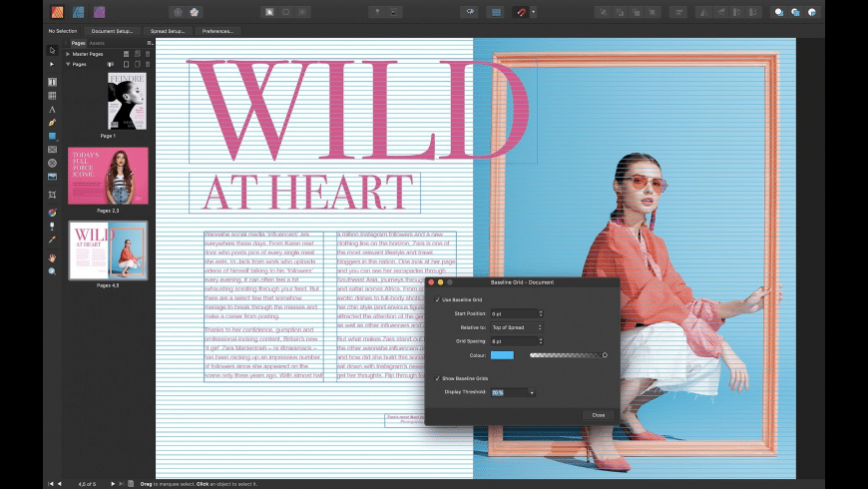Viewport: 868px width, 489px height.
Task: Open the snapping options dropdown arrow
Action: [534, 12]
